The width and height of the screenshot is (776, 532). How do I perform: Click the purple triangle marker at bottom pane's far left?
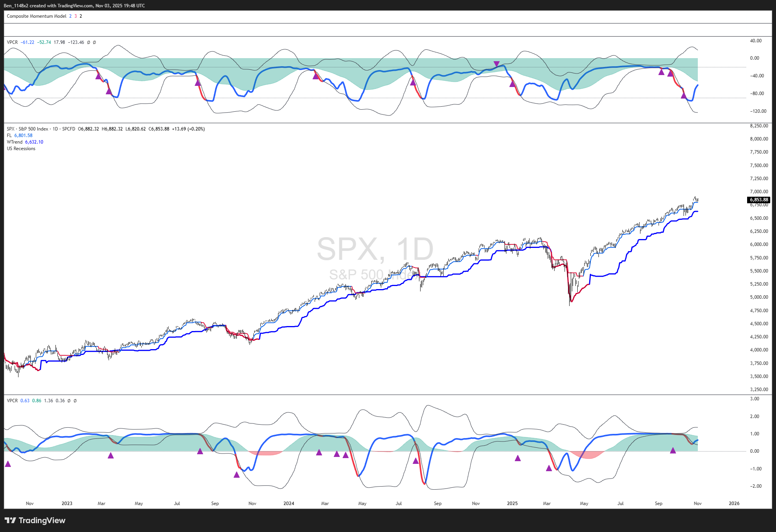click(8, 464)
